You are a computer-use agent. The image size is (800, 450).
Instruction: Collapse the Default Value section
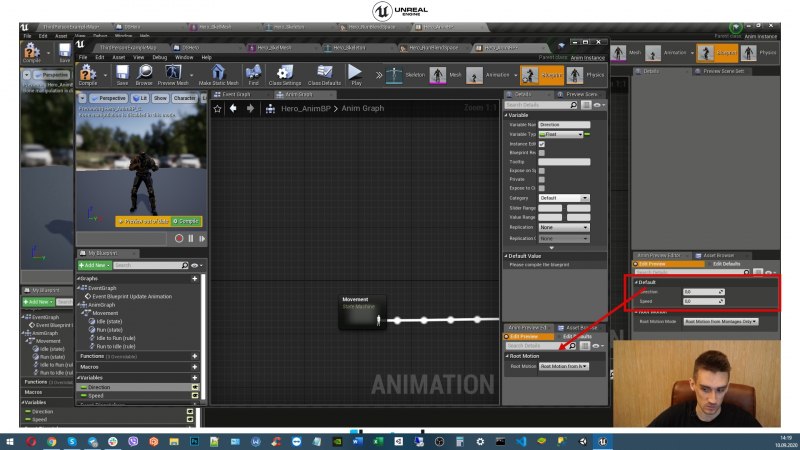coord(506,256)
